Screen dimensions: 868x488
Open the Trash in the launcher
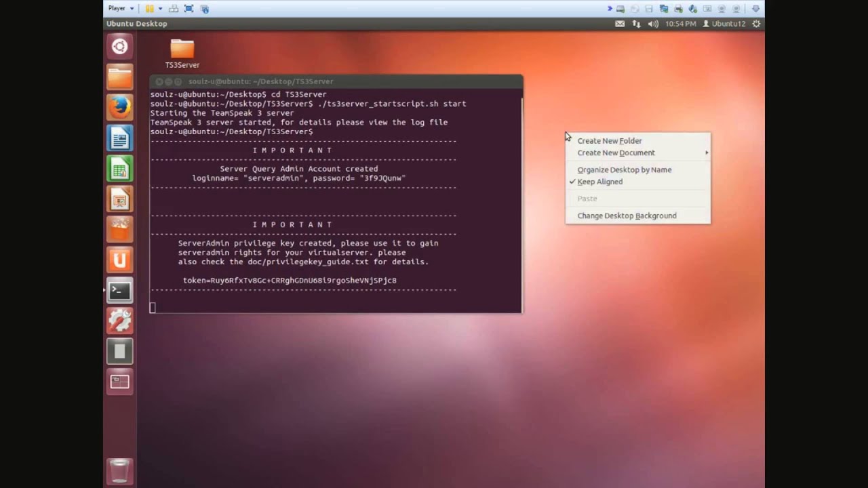119,471
